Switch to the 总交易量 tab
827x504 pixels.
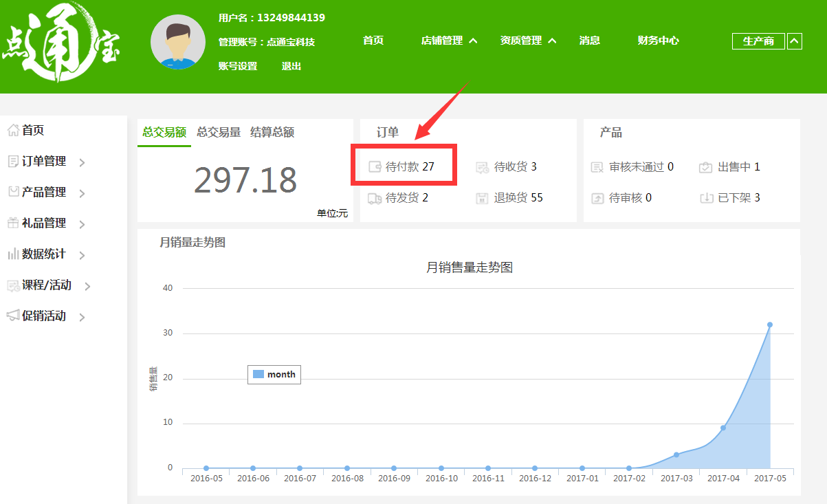tap(219, 132)
